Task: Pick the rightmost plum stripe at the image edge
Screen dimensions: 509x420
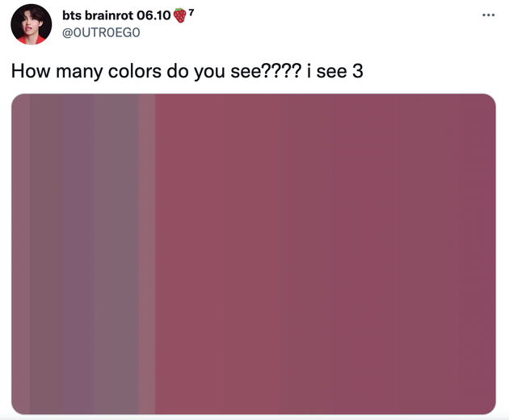Action: click(x=477, y=254)
